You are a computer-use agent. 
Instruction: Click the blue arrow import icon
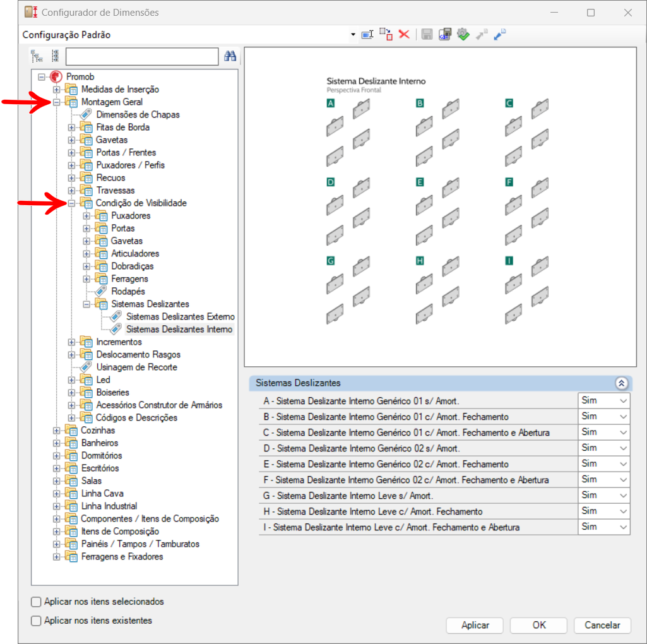pos(500,35)
